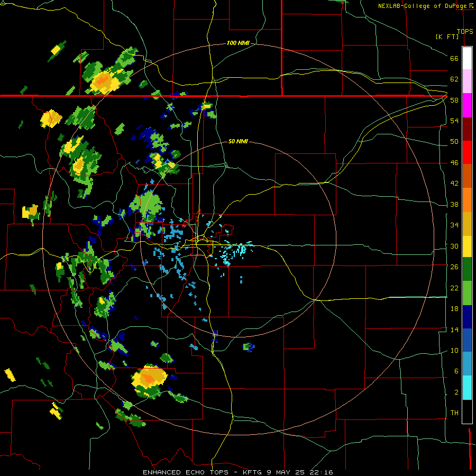Pick the dark green swatch near 26

pyautogui.click(x=467, y=269)
